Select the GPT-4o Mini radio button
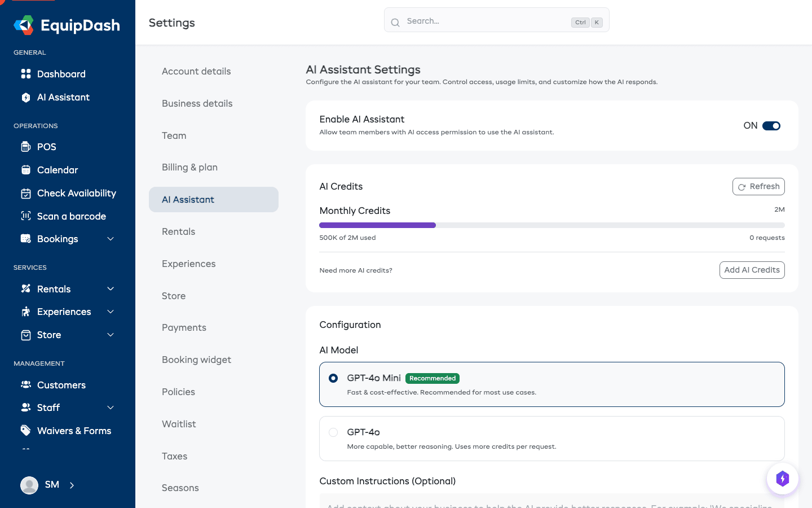The height and width of the screenshot is (508, 812). 333,378
